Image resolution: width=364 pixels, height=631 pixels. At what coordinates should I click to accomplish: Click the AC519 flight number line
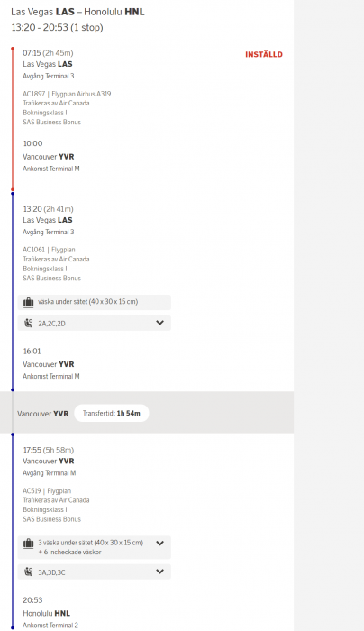pos(47,491)
